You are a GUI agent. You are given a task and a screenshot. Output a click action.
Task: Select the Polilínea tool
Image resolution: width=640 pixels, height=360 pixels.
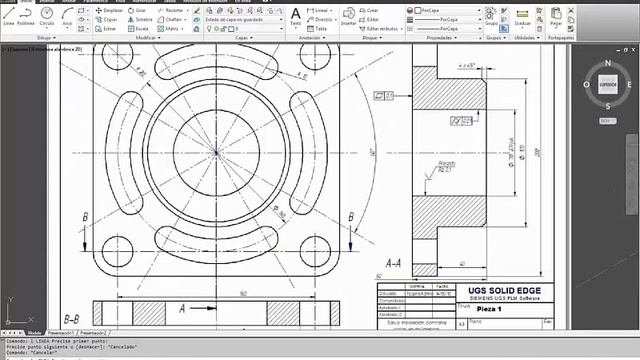pyautogui.click(x=26, y=16)
